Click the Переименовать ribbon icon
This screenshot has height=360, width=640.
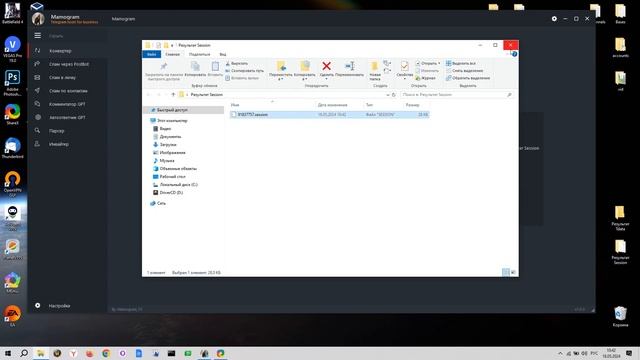click(349, 66)
